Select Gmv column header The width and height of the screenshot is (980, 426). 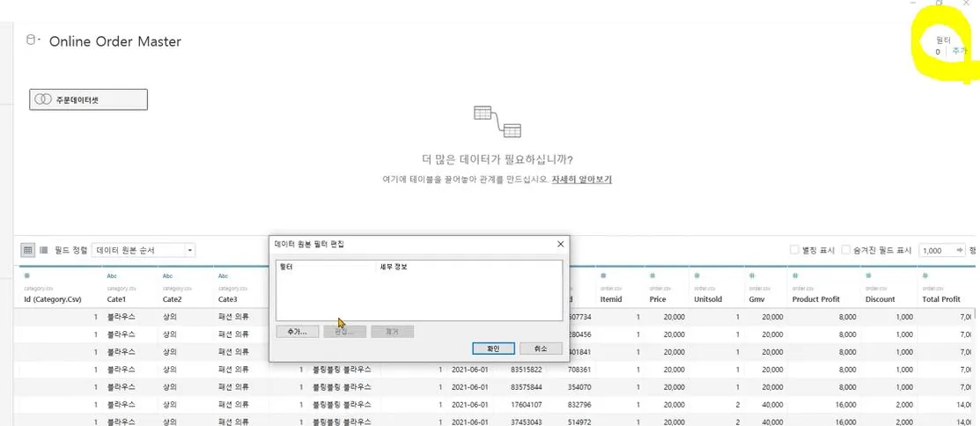(755, 299)
